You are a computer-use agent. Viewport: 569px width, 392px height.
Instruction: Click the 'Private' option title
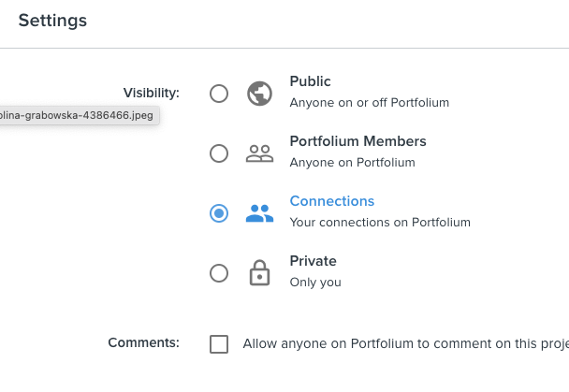[x=313, y=261]
